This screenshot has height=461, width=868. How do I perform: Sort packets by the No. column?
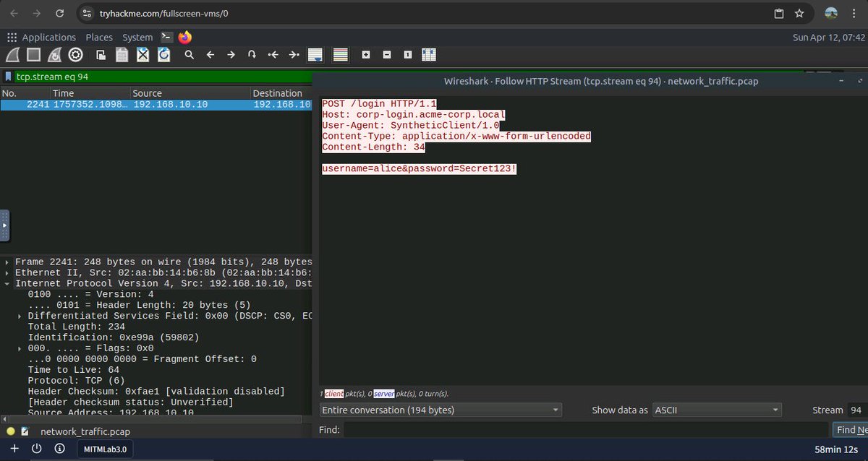25,93
